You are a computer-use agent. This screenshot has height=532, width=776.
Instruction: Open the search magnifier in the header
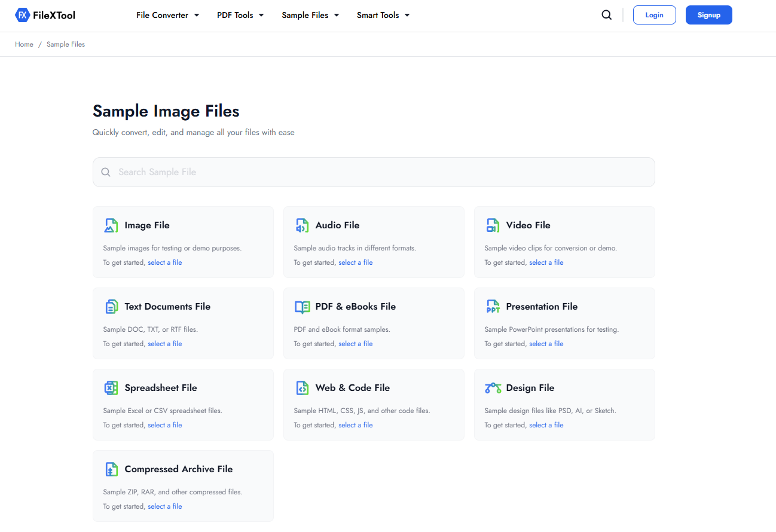(606, 14)
